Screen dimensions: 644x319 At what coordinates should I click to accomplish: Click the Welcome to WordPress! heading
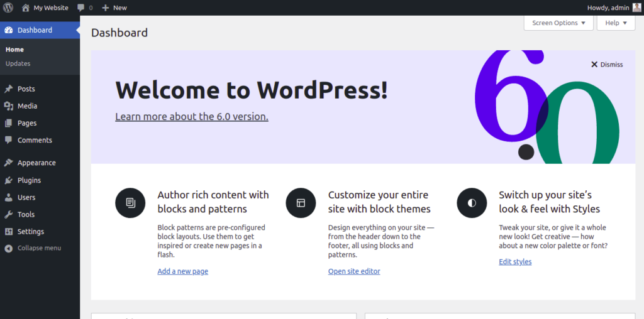[252, 90]
